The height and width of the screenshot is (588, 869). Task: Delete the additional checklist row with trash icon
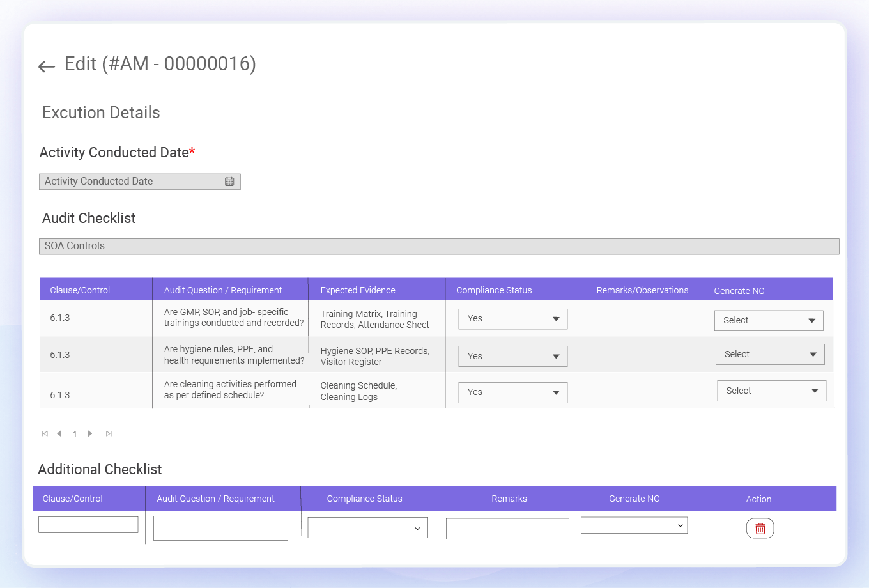pyautogui.click(x=760, y=529)
